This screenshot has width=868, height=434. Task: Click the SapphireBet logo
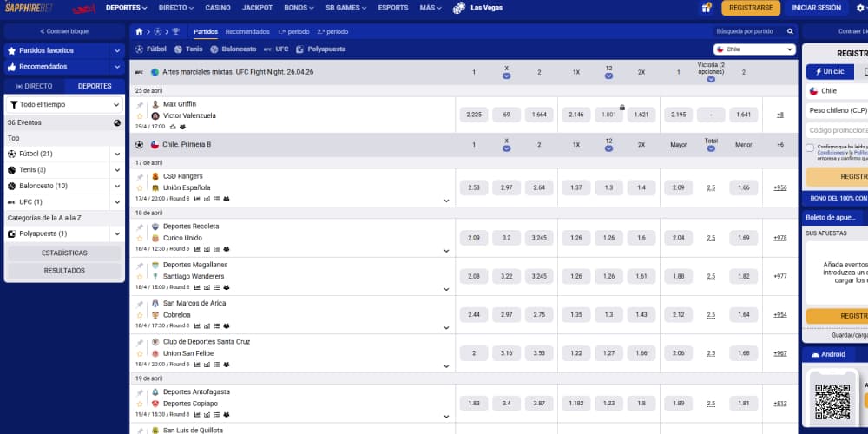click(x=29, y=8)
